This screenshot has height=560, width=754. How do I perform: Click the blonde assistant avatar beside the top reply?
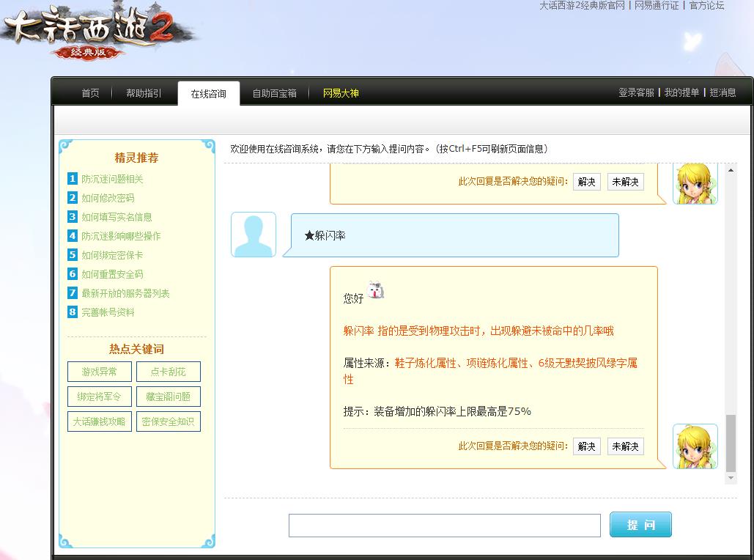click(695, 184)
